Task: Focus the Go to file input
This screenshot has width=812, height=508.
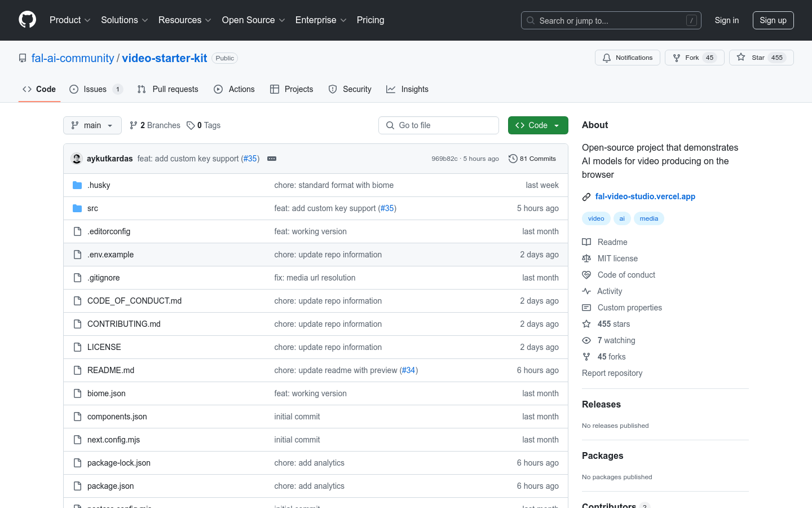Action: point(439,125)
